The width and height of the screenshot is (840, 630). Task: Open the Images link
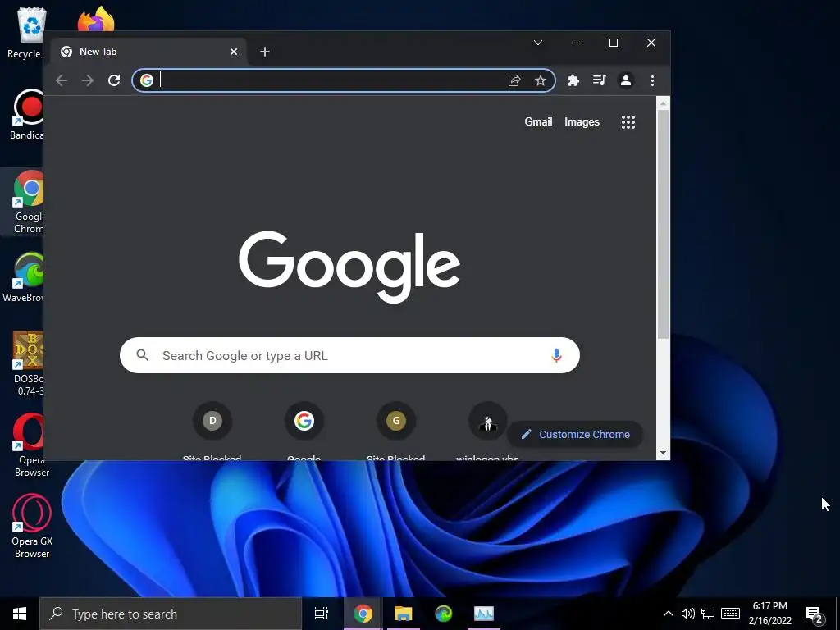(582, 121)
